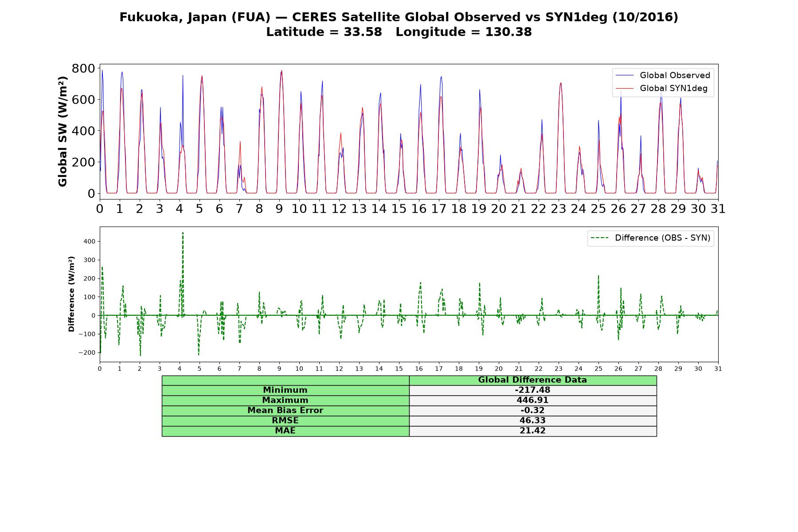Click day 25 tick on lower chart
The height and width of the screenshot is (532, 798).
point(598,369)
